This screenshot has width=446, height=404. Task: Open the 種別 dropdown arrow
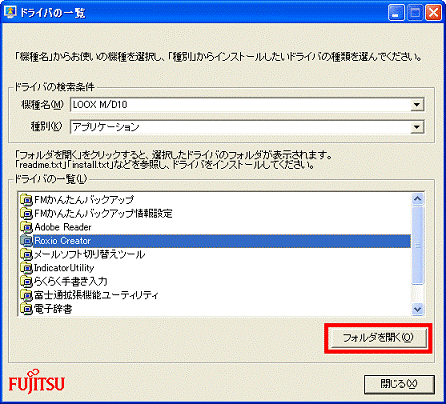tap(417, 127)
